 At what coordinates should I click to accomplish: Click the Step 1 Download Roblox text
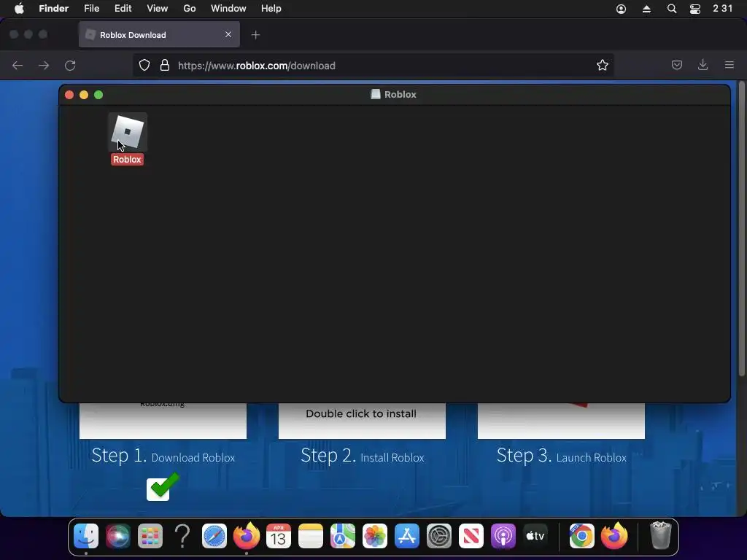click(163, 456)
